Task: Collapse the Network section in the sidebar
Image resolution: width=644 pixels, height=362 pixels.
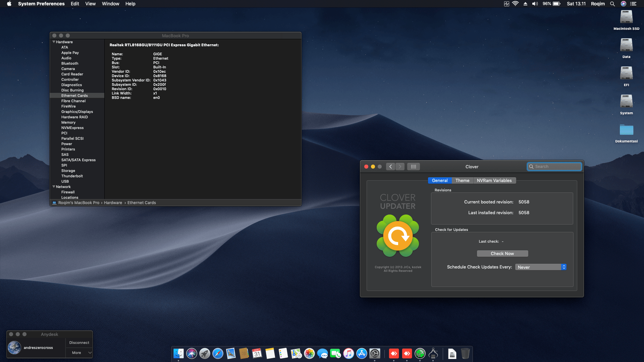Action: coord(54,187)
